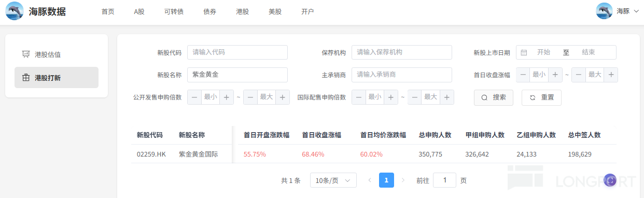Screen dimensions: 644x198
Task: Open the 债券 menu item
Action: coord(209,11)
